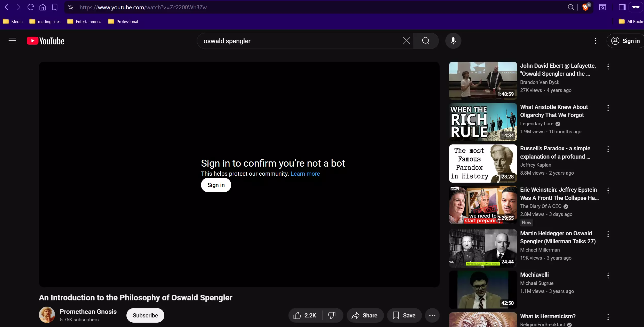The width and height of the screenshot is (644, 327).
Task: Dislike the video with thumbs down
Action: coord(332,315)
